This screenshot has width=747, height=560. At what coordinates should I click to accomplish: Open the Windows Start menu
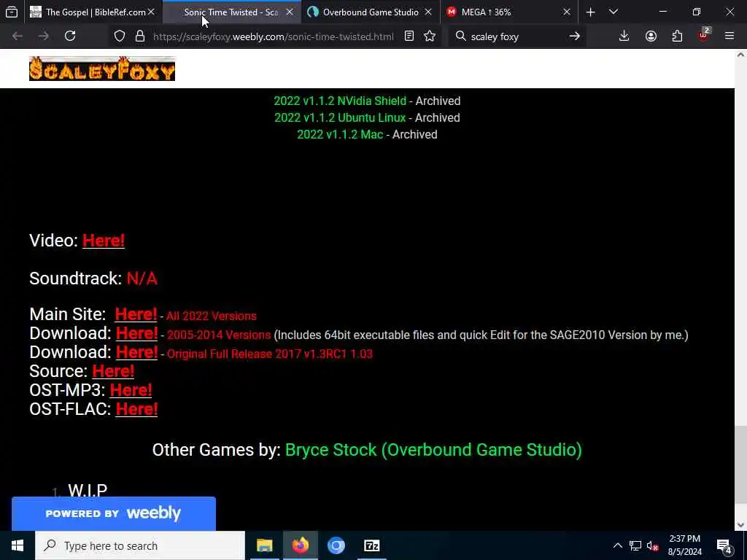pos(18,545)
